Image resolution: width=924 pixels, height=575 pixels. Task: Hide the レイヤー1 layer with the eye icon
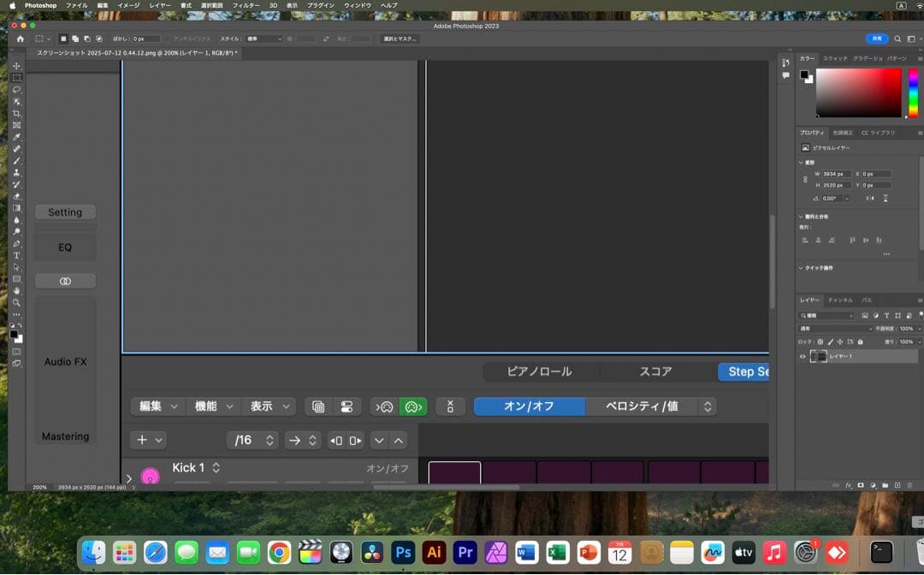click(x=803, y=356)
